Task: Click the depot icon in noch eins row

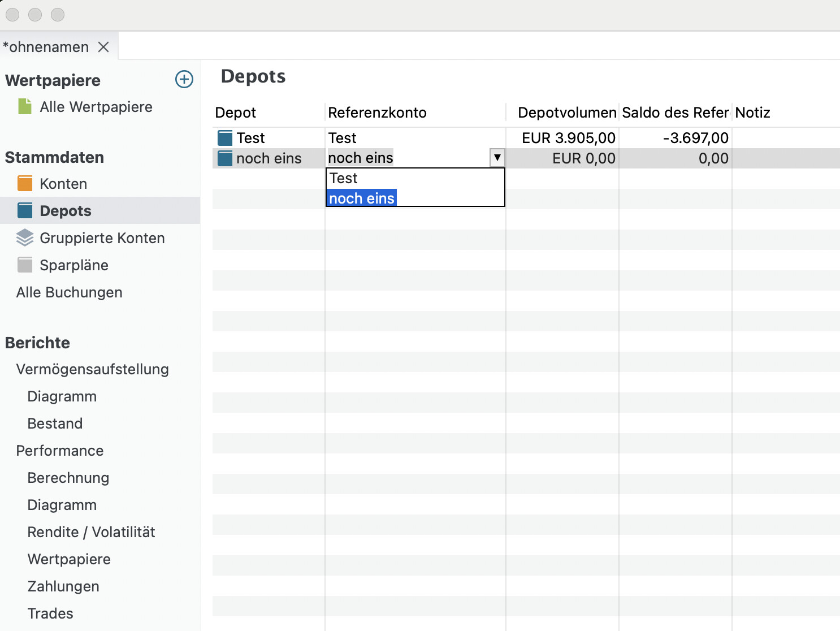Action: 225,158
